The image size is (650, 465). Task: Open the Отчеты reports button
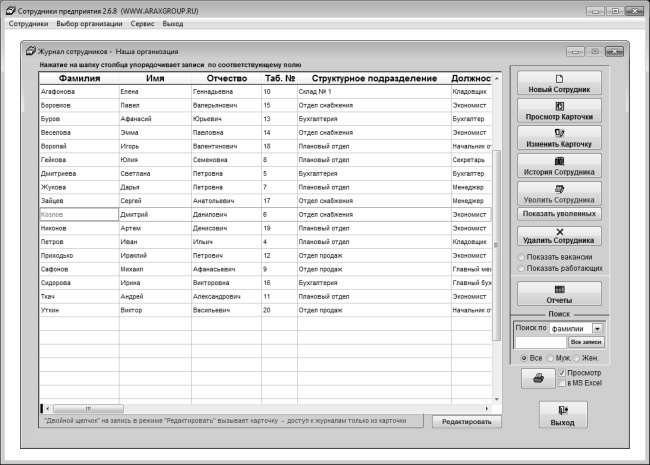pos(559,294)
